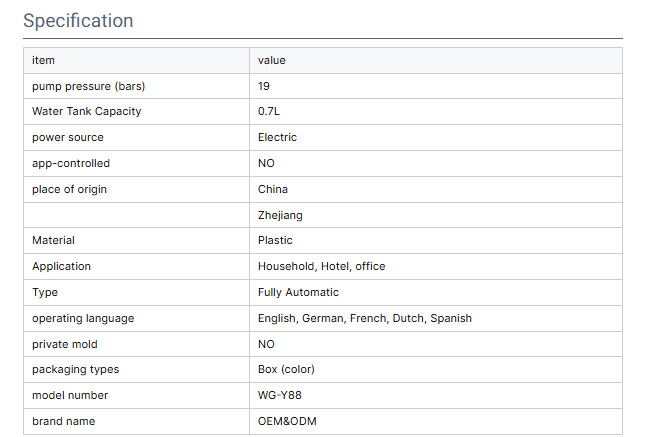Click the private mold row label
Screen dimensions: 647x437
coord(65,344)
